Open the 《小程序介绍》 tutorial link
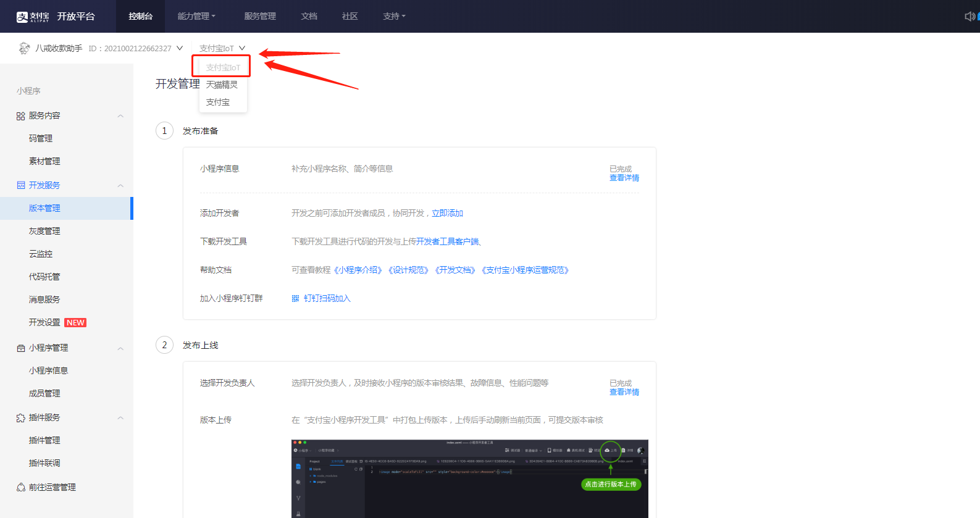980x518 pixels. pyautogui.click(x=358, y=270)
